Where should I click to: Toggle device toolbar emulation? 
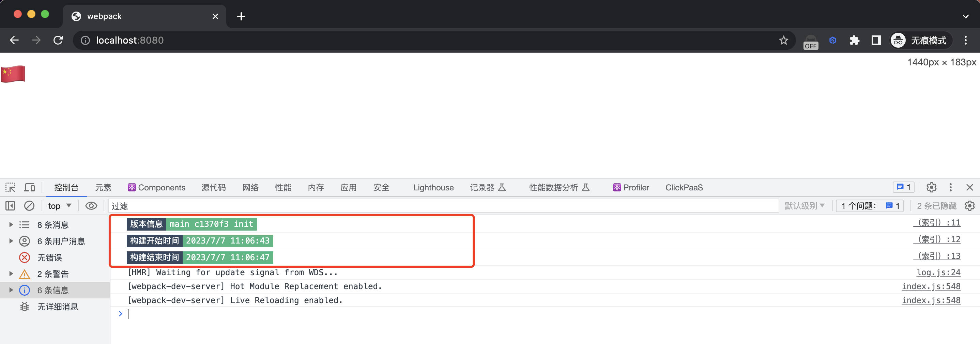coord(29,187)
